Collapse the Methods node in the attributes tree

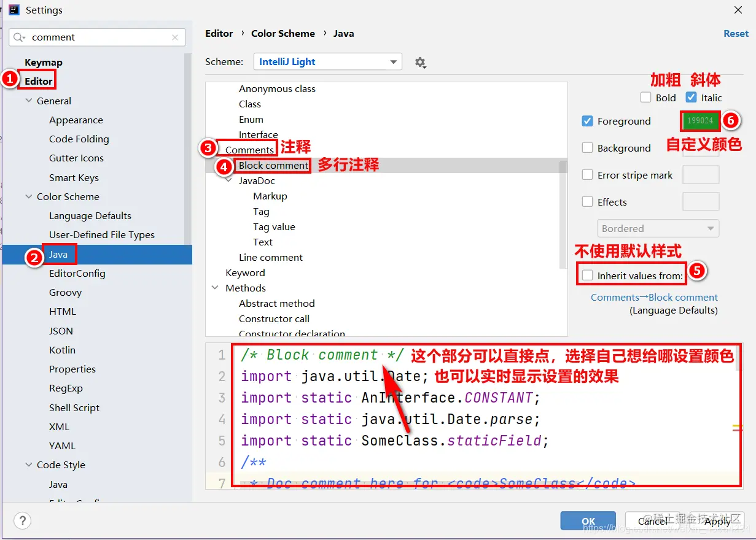click(x=215, y=288)
